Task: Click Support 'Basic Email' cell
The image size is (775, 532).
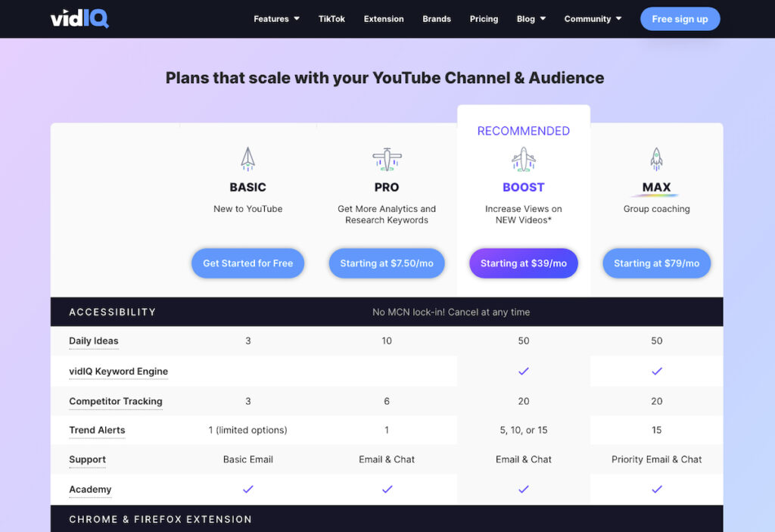Action: (248, 459)
